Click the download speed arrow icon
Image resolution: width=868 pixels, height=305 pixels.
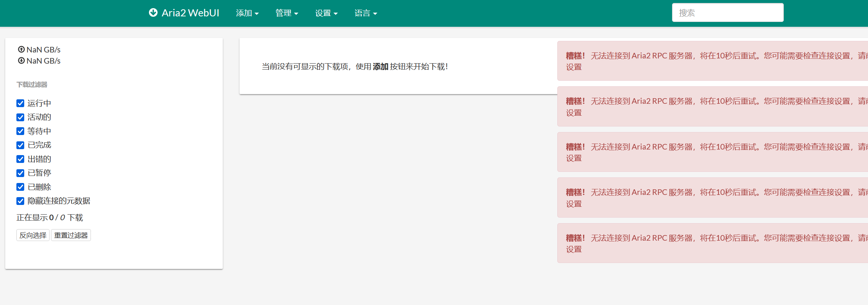(22, 61)
